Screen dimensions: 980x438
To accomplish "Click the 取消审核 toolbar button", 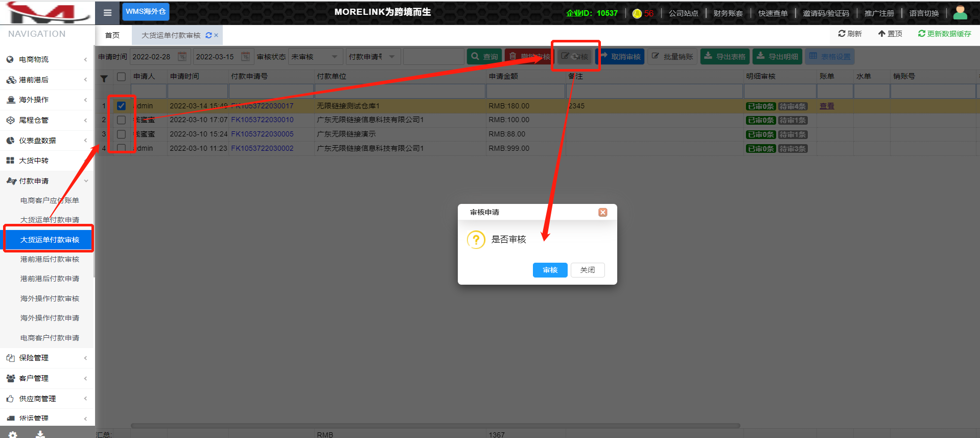I will [620, 57].
